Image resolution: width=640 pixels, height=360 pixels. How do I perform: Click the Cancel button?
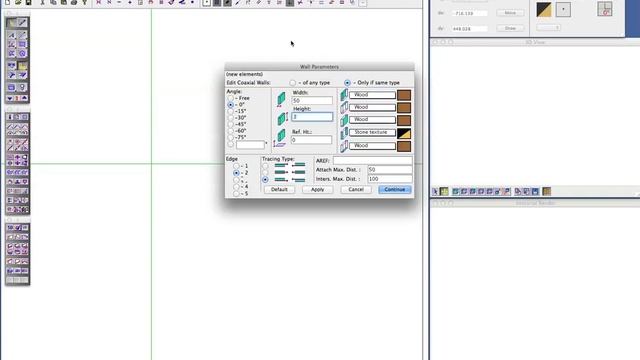point(356,189)
